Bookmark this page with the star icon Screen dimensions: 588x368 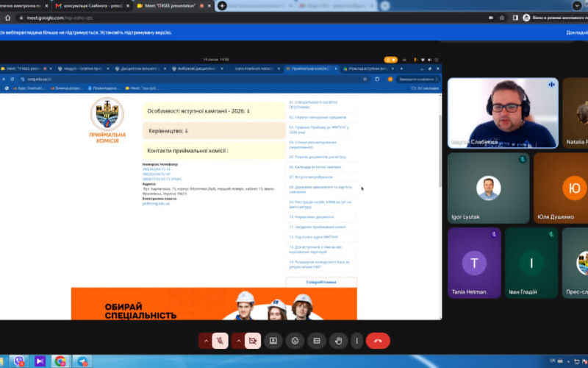(x=502, y=18)
